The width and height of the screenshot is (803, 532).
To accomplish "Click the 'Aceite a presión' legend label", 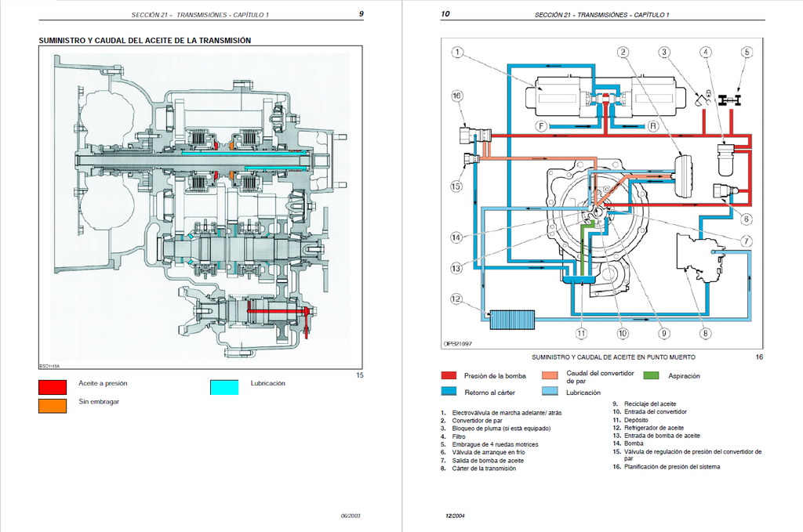I will pyautogui.click(x=103, y=383).
